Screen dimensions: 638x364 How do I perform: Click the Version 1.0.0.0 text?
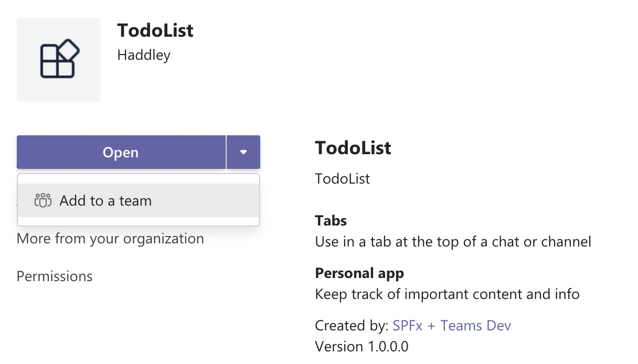[361, 347]
